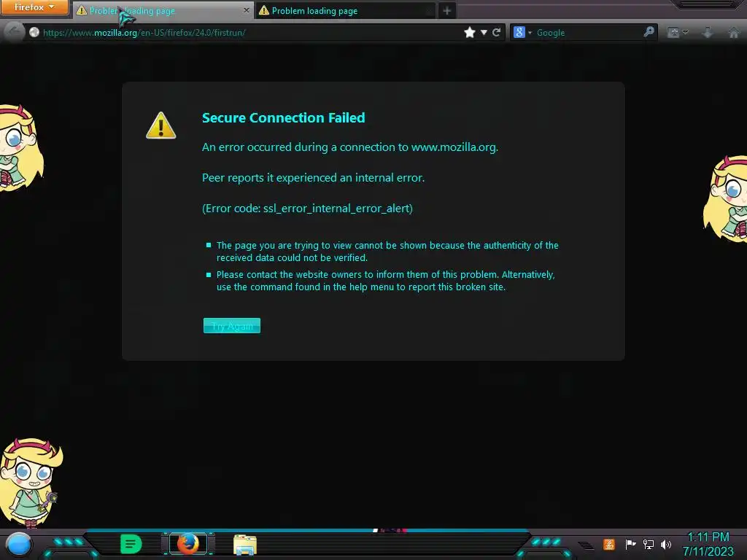
Task: Open the Google search engine selector dropdown
Action: point(522,32)
